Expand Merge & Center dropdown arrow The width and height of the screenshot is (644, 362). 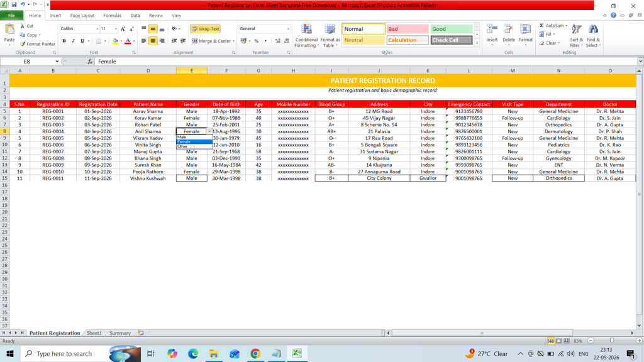pos(234,41)
